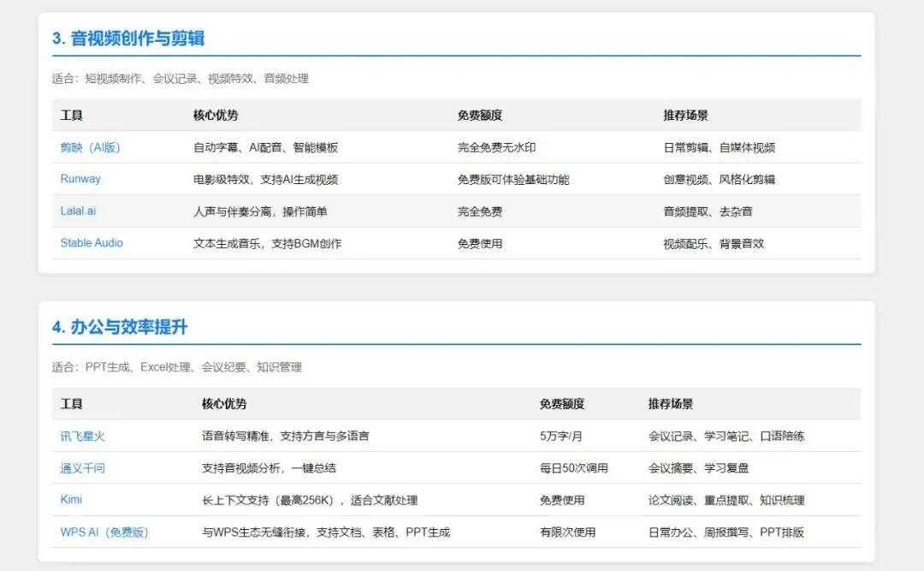The image size is (924, 571).
Task: Click cell 视频配乐、背景音效
Action: (714, 243)
